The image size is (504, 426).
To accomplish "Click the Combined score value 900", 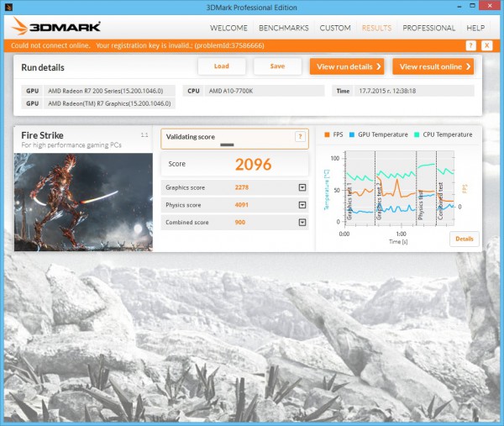I will 239,222.
